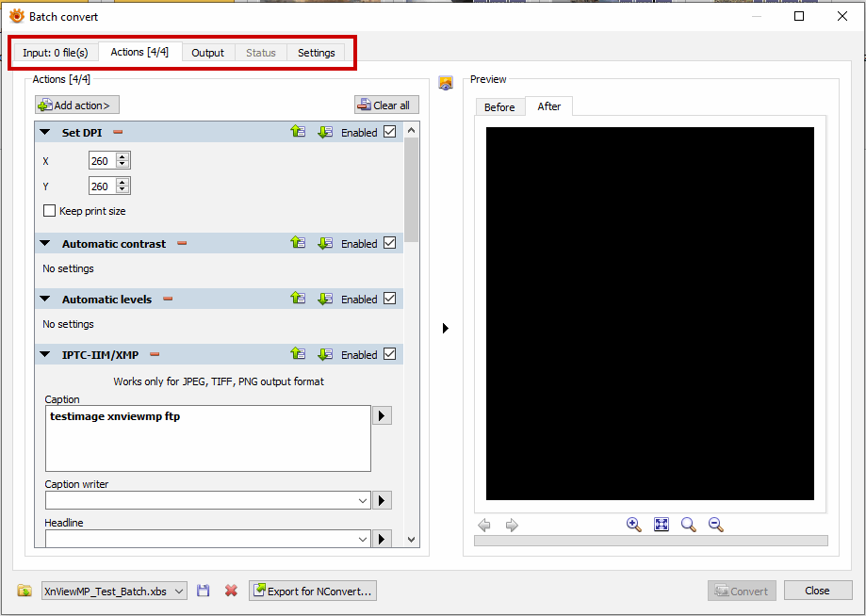Insert Caption writer variable arrow
Image resolution: width=866 pixels, height=616 pixels.
(382, 501)
